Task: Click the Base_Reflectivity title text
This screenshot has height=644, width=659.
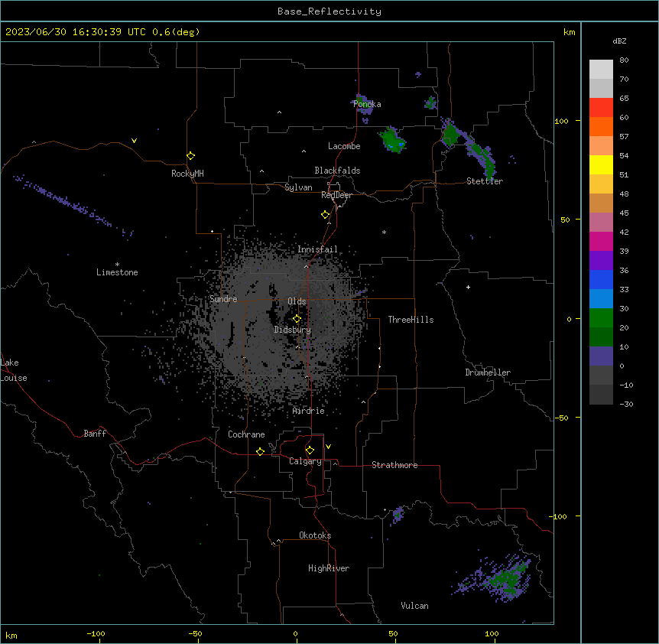Action: 329,11
